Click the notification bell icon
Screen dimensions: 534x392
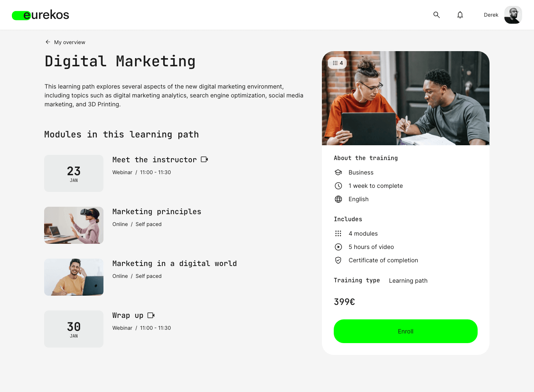pos(460,15)
